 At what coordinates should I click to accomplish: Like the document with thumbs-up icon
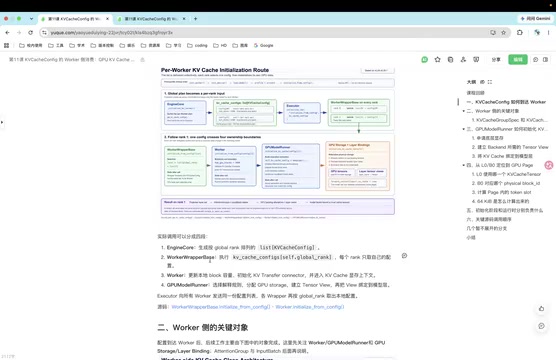[x=541, y=309]
